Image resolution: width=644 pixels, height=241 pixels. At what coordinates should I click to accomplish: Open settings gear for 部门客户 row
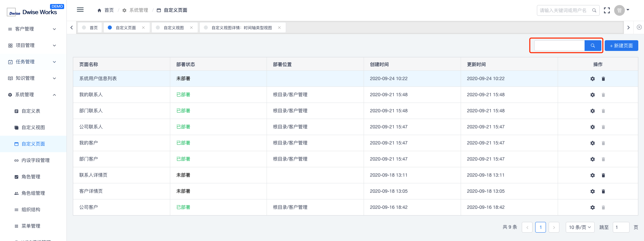[x=593, y=159]
